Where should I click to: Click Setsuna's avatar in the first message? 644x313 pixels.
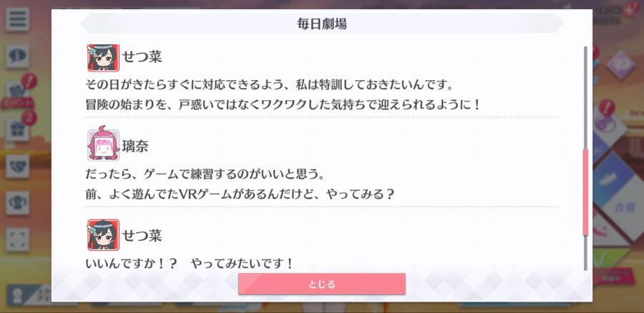coord(103,58)
